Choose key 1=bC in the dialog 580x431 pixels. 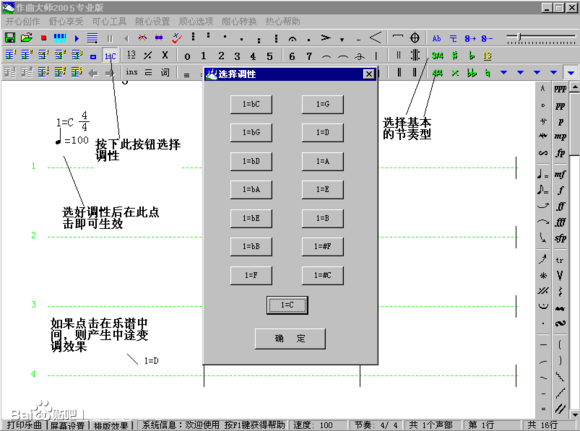251,104
